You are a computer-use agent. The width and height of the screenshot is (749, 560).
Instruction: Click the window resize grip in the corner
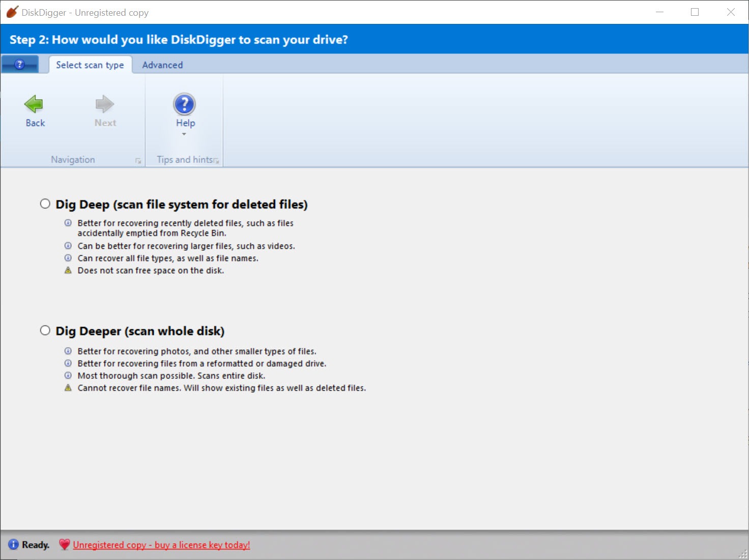click(743, 554)
